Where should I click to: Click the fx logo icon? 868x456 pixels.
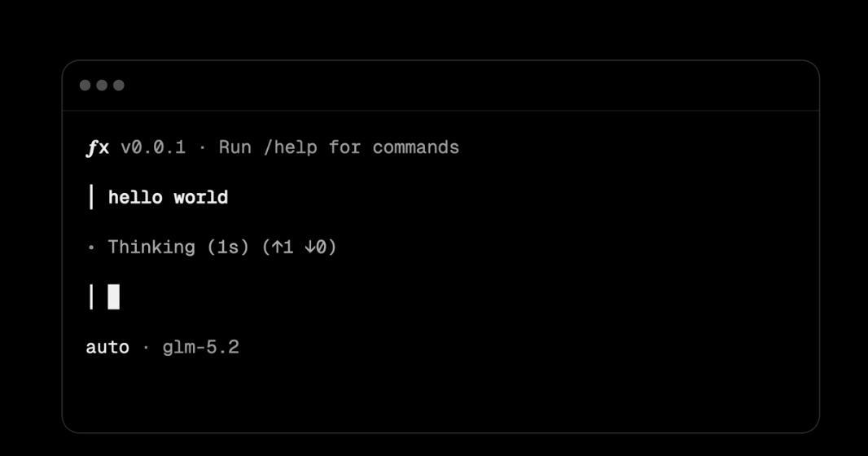98,147
